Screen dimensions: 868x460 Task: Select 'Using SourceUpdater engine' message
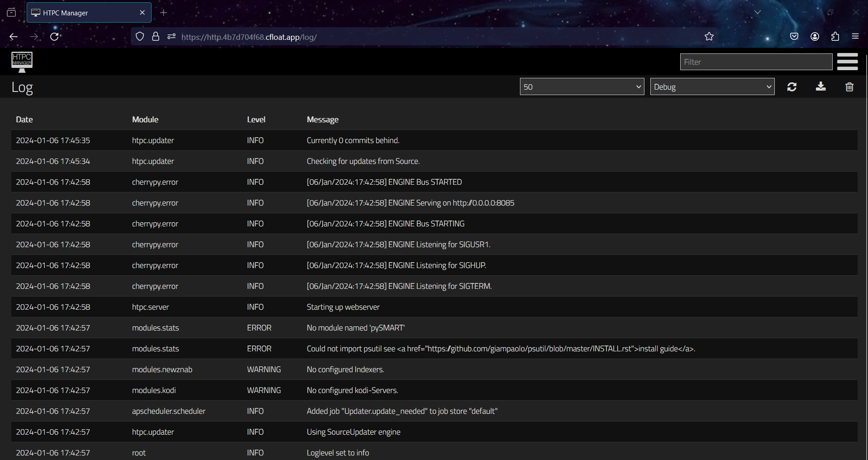tap(353, 432)
